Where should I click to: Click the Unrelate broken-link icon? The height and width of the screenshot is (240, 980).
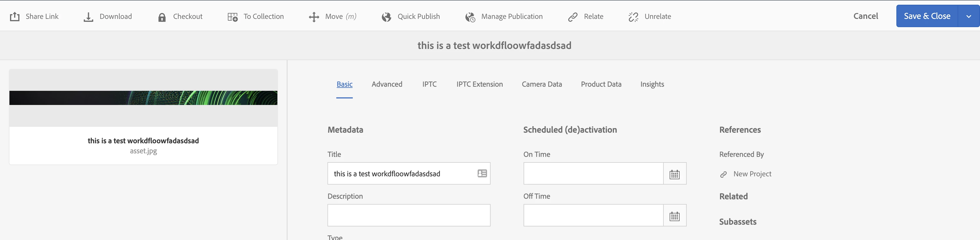(x=633, y=17)
